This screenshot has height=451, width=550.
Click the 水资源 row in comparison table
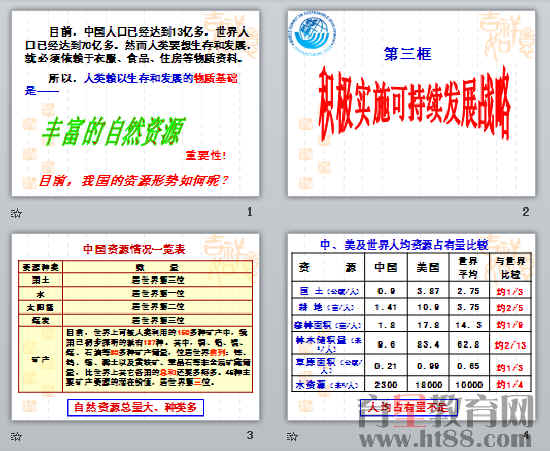[x=411, y=385]
